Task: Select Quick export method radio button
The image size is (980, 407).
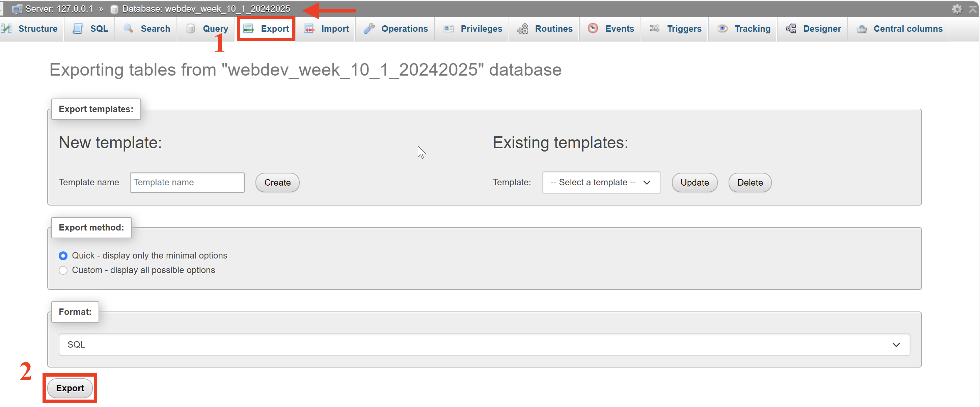Action: point(63,256)
